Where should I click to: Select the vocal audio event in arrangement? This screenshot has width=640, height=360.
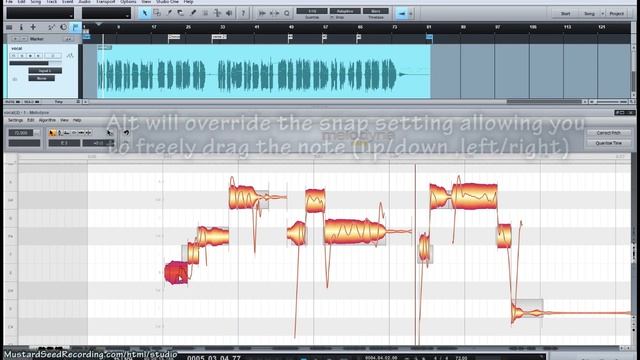click(264, 72)
